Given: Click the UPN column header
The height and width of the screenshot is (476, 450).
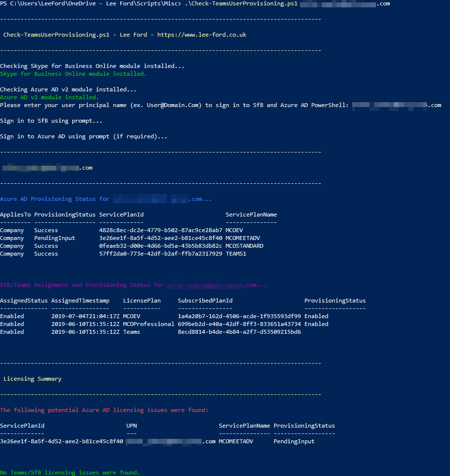Looking at the screenshot, I should (131, 426).
